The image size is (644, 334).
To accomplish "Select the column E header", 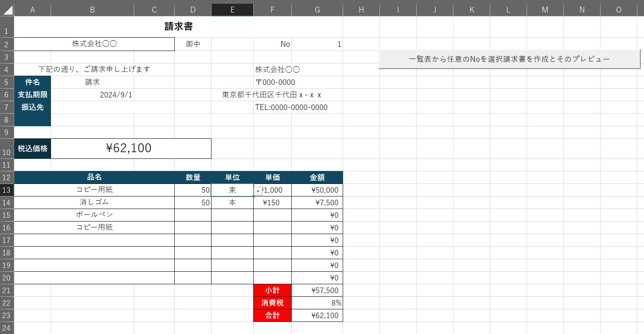I will coord(232,10).
